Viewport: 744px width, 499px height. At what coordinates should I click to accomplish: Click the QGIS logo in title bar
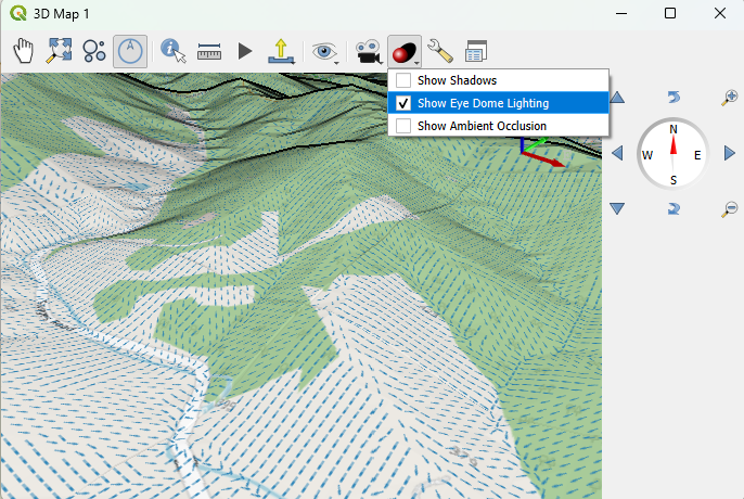[x=18, y=13]
